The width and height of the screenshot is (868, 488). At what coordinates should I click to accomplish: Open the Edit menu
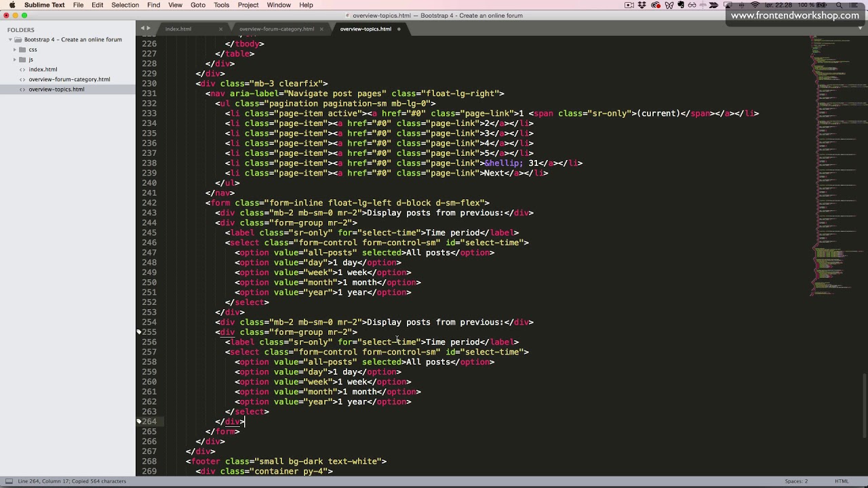98,5
